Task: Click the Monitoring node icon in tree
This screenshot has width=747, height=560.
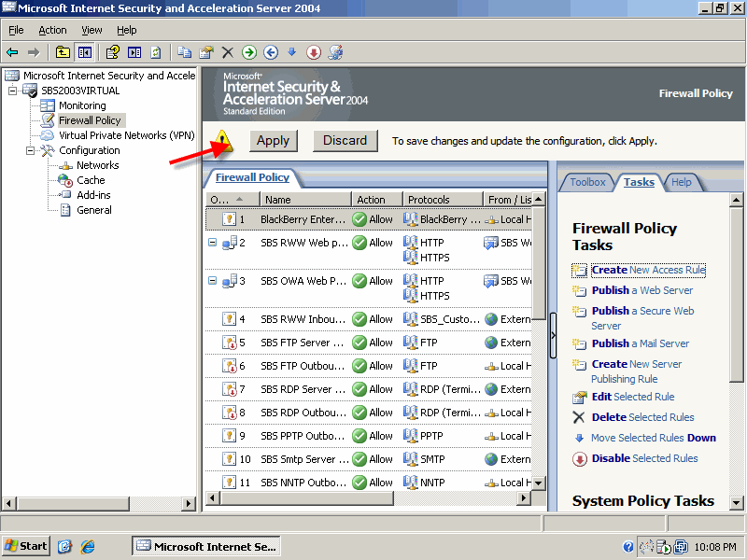Action: pos(48,105)
